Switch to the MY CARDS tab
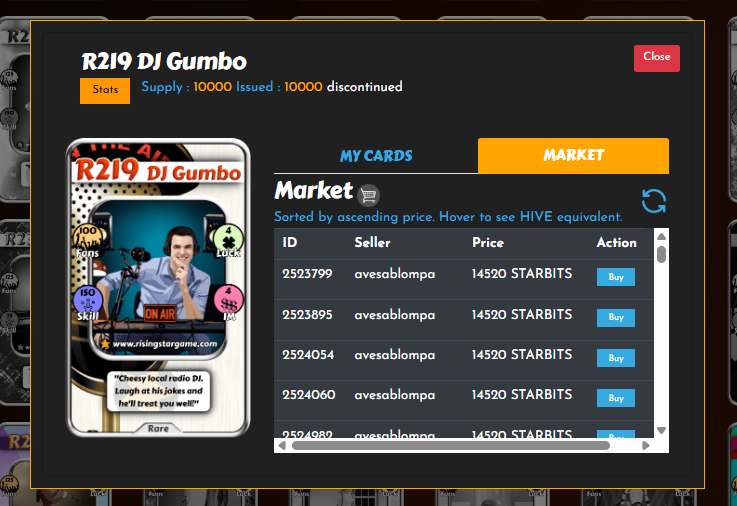This screenshot has height=506, width=737. click(x=376, y=156)
